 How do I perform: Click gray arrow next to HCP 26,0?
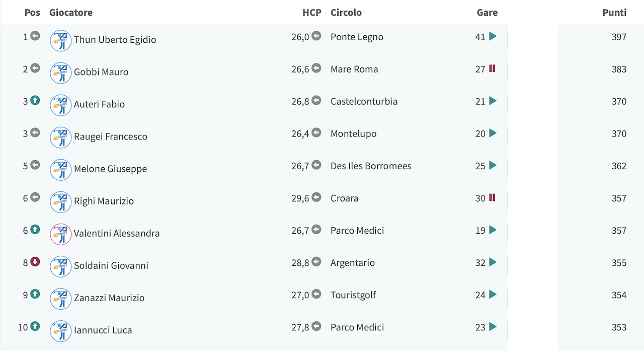(x=316, y=36)
